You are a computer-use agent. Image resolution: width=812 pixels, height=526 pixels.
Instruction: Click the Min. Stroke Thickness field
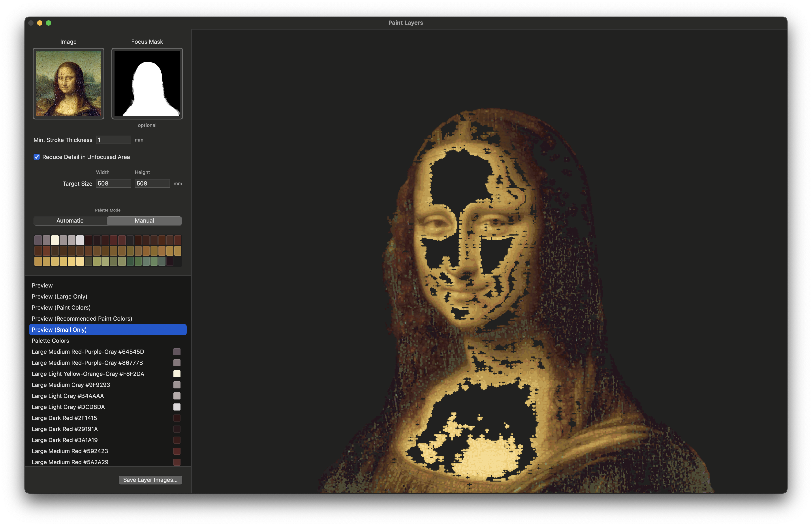pos(113,140)
